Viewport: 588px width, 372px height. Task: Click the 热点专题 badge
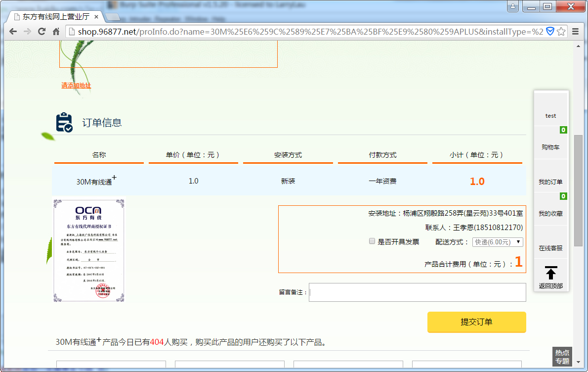(562, 357)
